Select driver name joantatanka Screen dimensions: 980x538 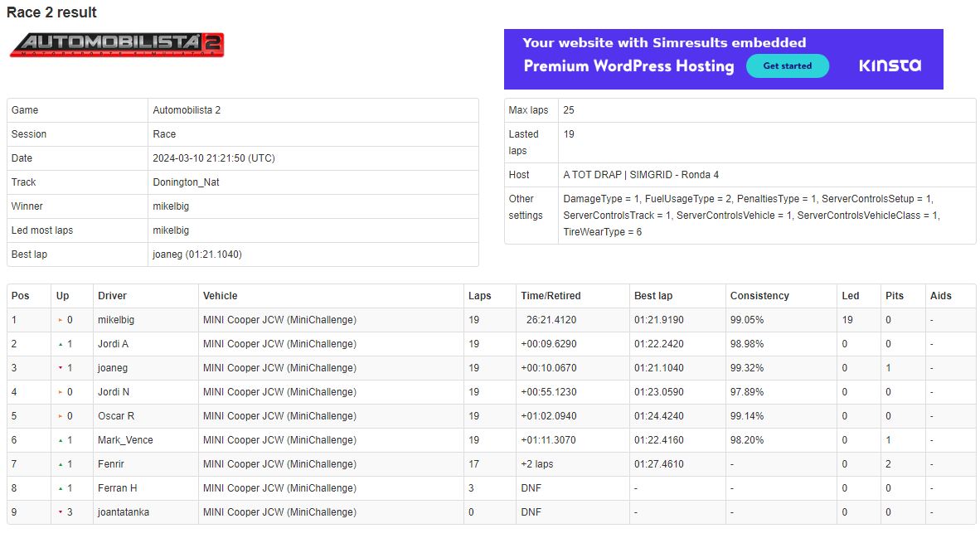[x=124, y=512]
